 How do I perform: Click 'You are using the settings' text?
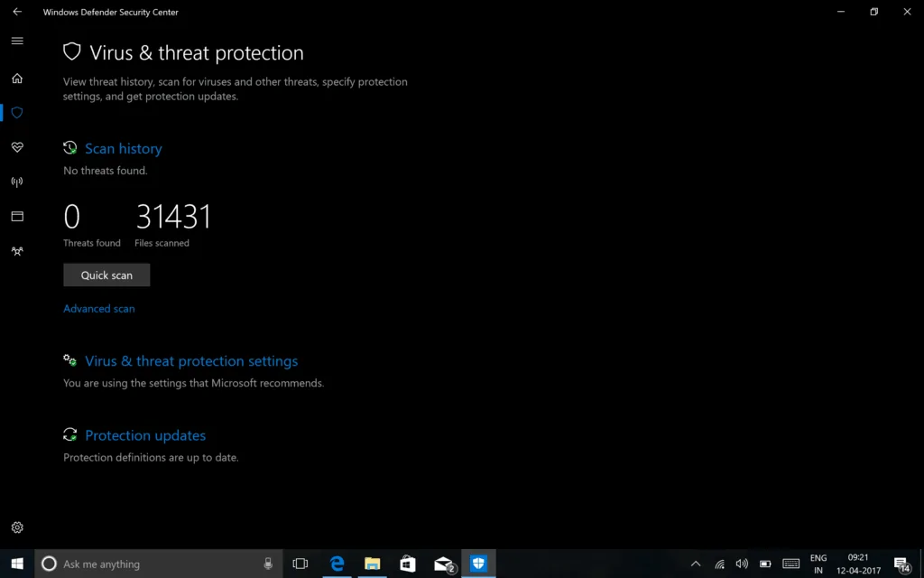[x=193, y=383]
